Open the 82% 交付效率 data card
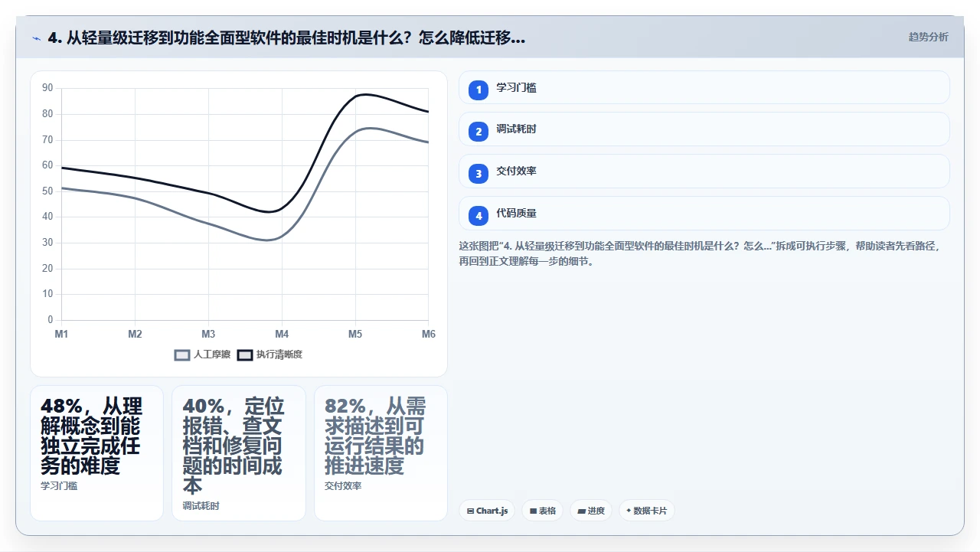 [381, 453]
